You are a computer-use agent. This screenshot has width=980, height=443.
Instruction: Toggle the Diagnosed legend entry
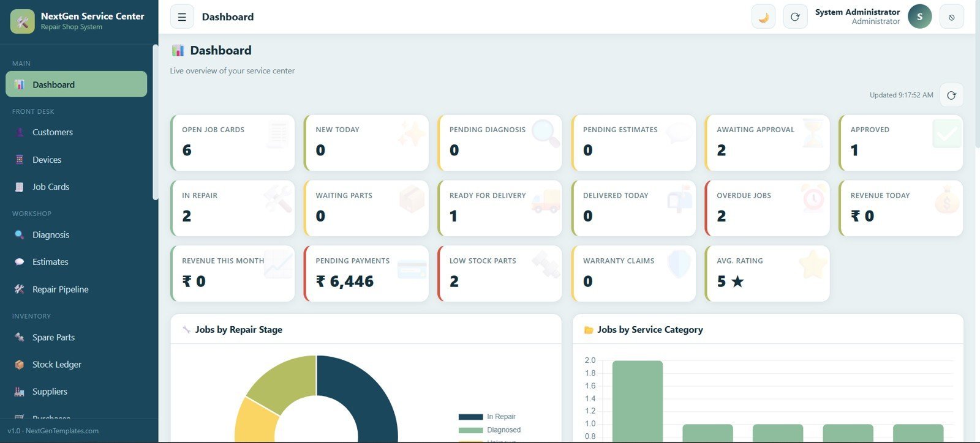point(489,430)
